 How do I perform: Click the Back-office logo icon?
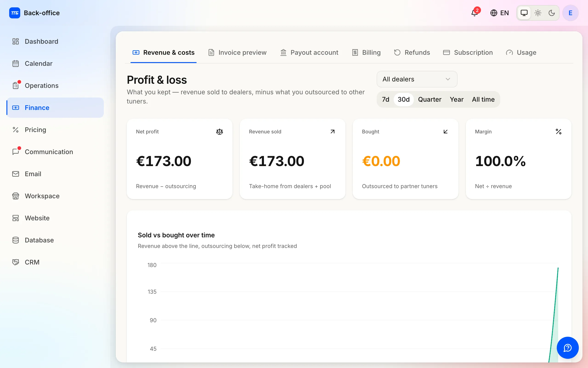[x=14, y=13]
